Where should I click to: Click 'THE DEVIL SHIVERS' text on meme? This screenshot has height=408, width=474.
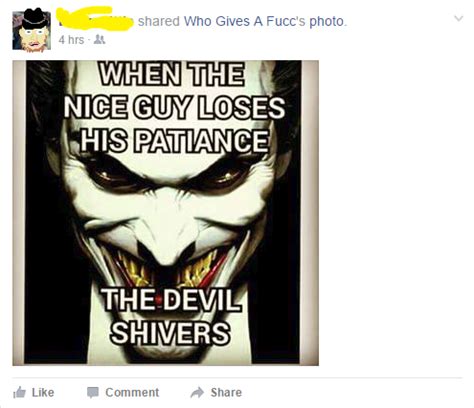pyautogui.click(x=171, y=316)
